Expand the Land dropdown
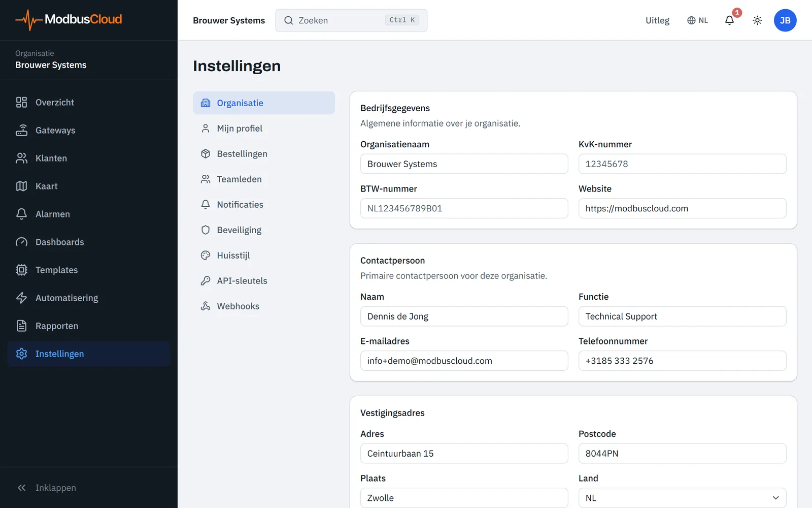The width and height of the screenshot is (812, 508). [682, 498]
